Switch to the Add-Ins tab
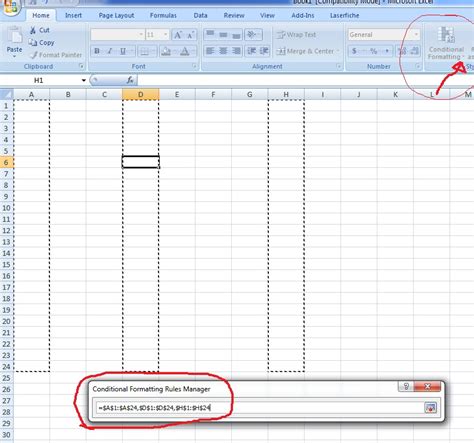Screen dimensions: 474x443 point(303,15)
